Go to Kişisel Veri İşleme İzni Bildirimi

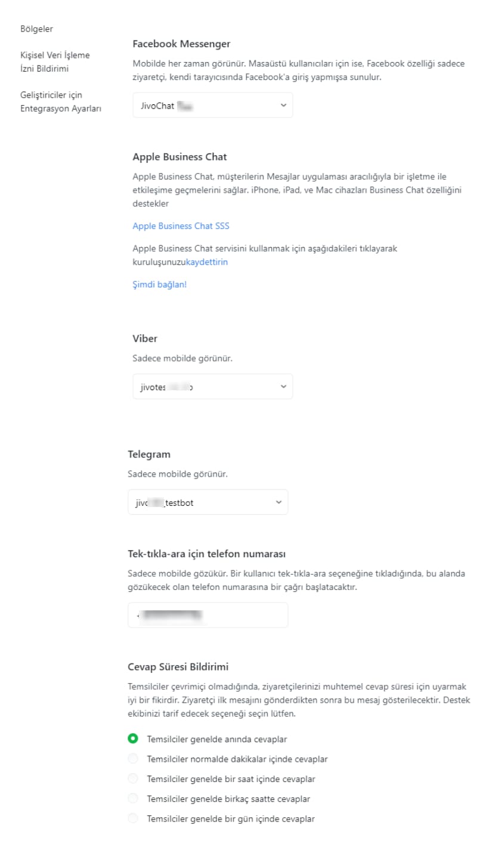[55, 61]
